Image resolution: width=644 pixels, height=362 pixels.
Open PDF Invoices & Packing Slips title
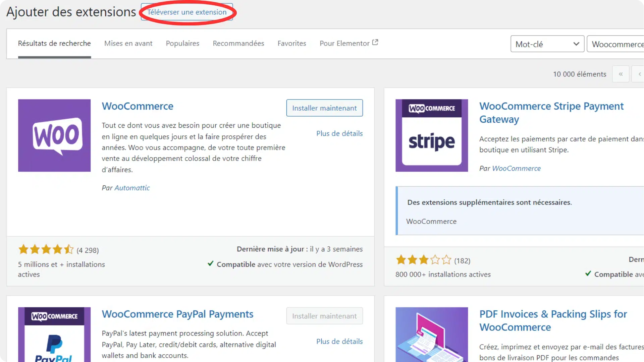pyautogui.click(x=553, y=320)
